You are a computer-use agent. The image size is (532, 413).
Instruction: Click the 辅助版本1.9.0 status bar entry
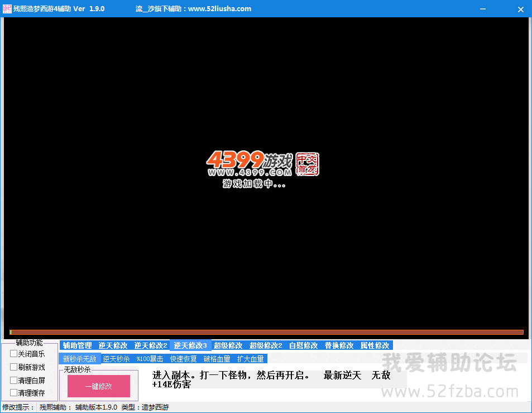tap(97, 407)
